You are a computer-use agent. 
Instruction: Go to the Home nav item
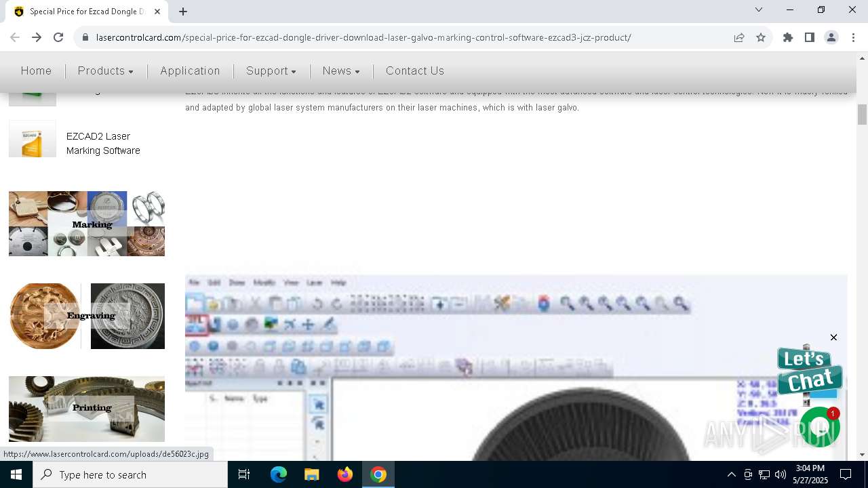(x=36, y=70)
